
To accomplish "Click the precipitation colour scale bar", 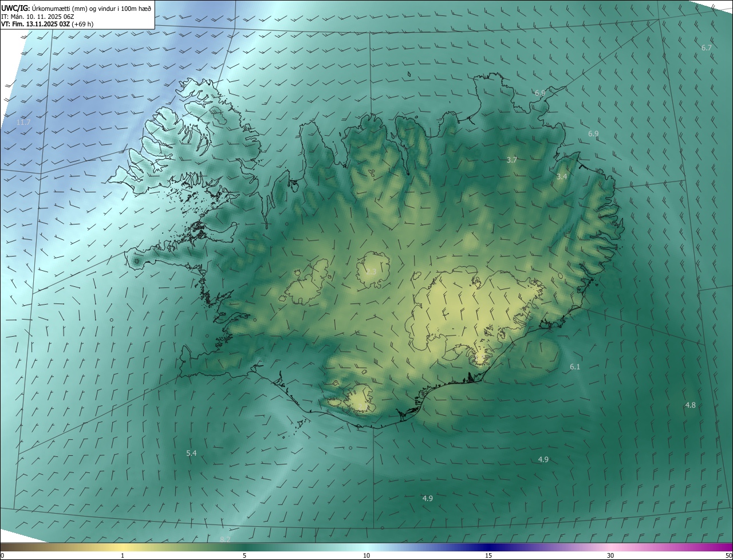I will (x=366, y=547).
